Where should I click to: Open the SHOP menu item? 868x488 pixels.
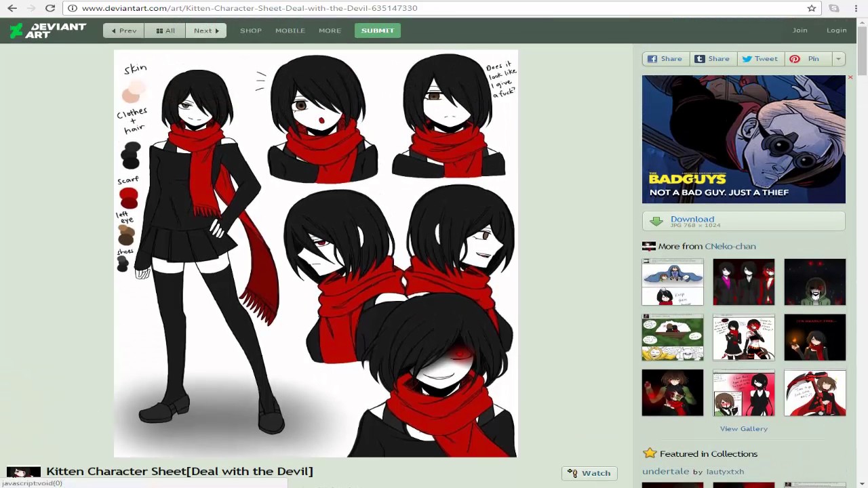coord(251,30)
